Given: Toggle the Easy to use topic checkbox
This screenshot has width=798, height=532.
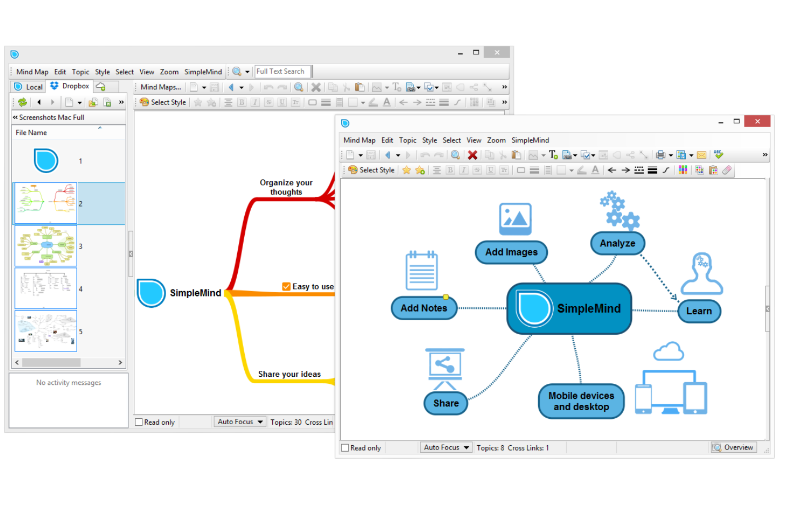Looking at the screenshot, I should point(286,287).
